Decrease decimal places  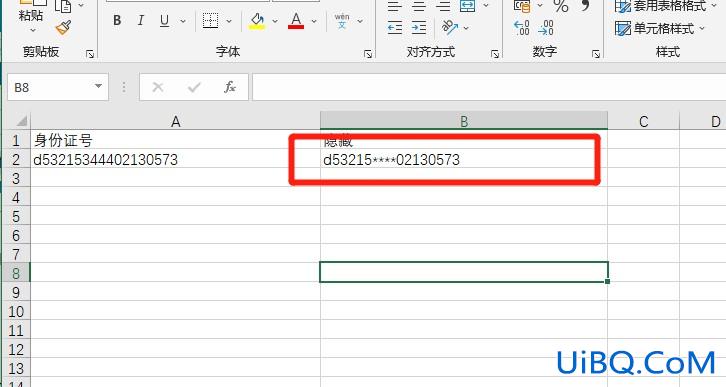coord(546,28)
